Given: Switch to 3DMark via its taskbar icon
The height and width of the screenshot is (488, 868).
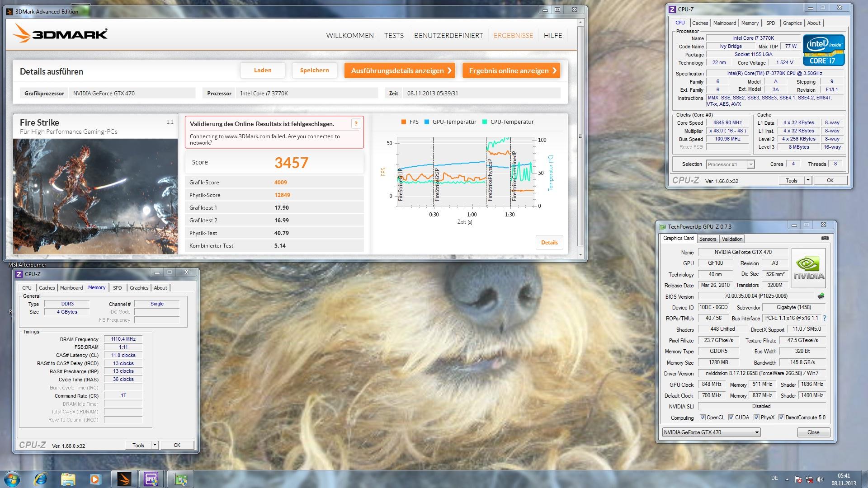Looking at the screenshot, I should coord(124,479).
